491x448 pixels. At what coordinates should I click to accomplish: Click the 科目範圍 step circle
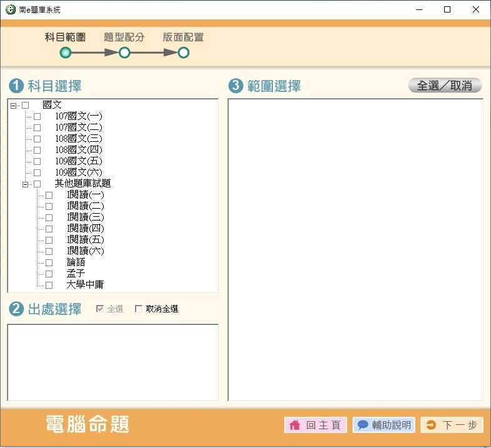[66, 52]
